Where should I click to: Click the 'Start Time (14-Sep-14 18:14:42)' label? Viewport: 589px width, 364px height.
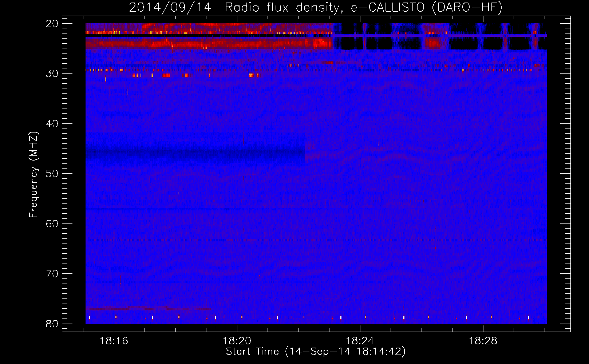tap(316, 352)
